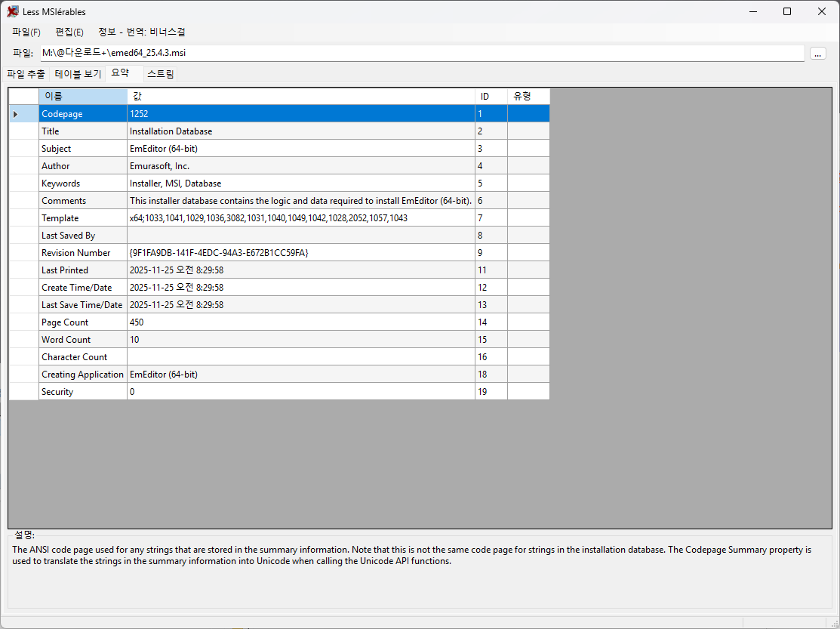The image size is (840, 629).
Task: Select the Subject name cell
Action: (83, 149)
